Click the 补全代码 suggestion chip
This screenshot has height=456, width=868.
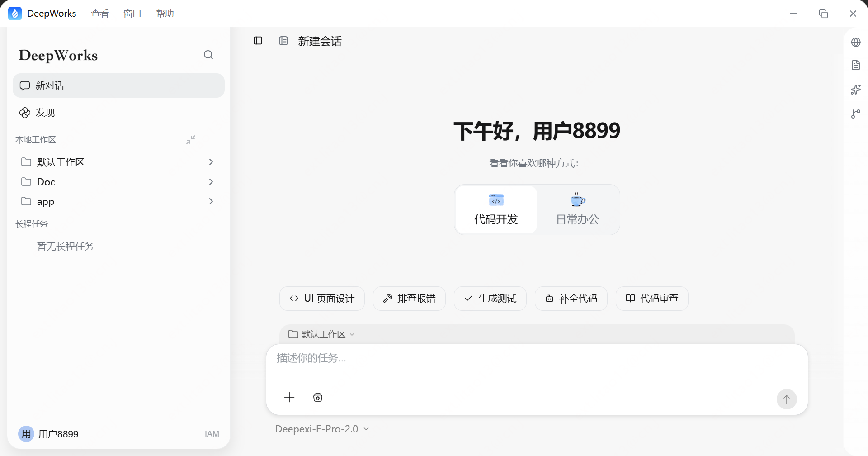[571, 299]
